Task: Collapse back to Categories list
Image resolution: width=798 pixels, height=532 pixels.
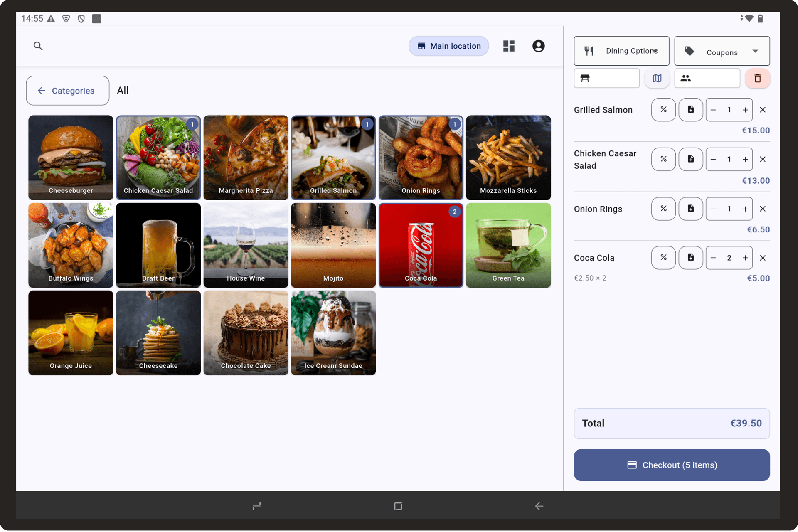Action: coord(67,91)
